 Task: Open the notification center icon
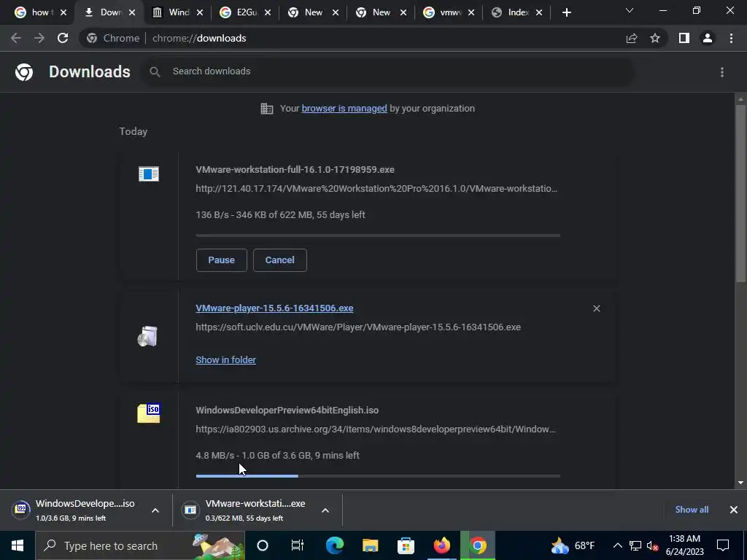click(x=723, y=545)
